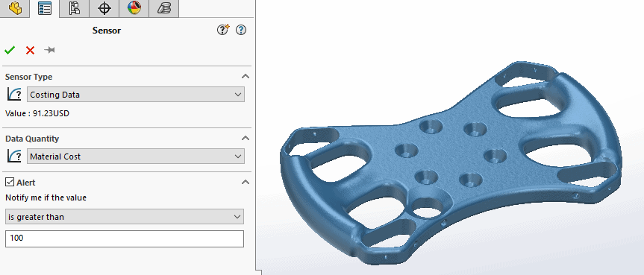The width and height of the screenshot is (644, 275).
Task: Pin the Sensor property panel open
Action: tap(50, 51)
